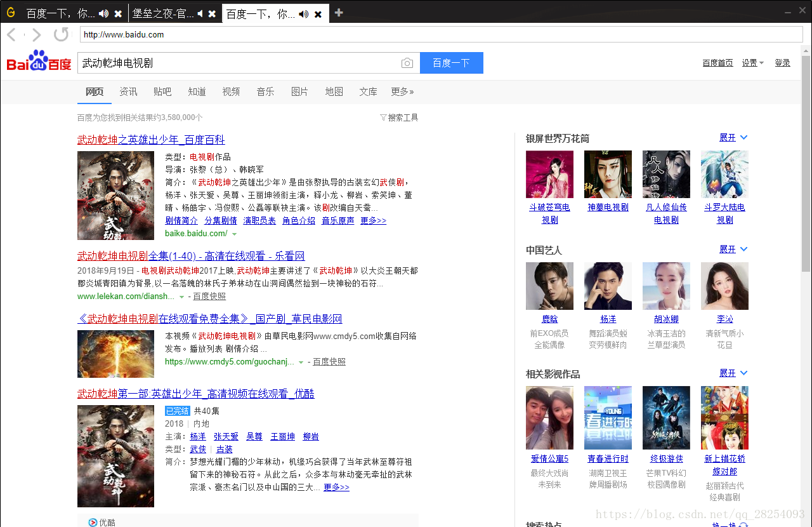Click the browser logo icon in the title bar
Image resolution: width=812 pixels, height=527 pixels.
(11, 12)
